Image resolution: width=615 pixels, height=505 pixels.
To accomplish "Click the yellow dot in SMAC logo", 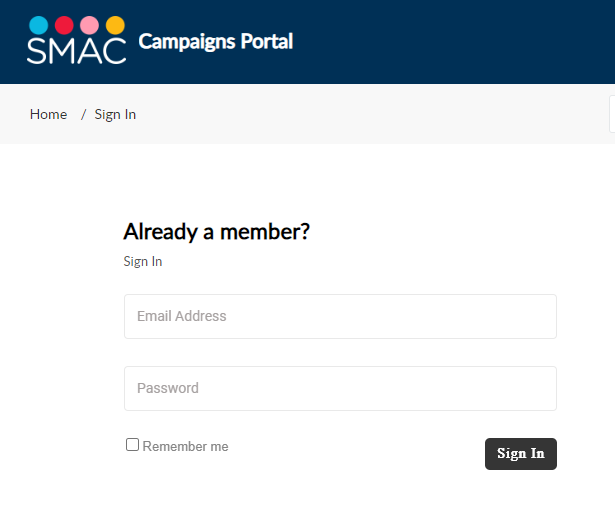I will click(x=115, y=25).
